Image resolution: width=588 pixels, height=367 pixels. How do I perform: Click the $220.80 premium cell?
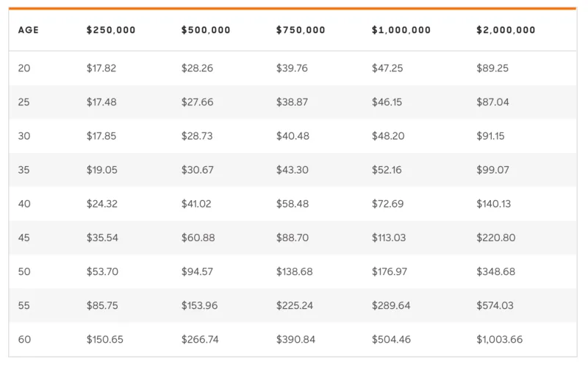(x=496, y=238)
